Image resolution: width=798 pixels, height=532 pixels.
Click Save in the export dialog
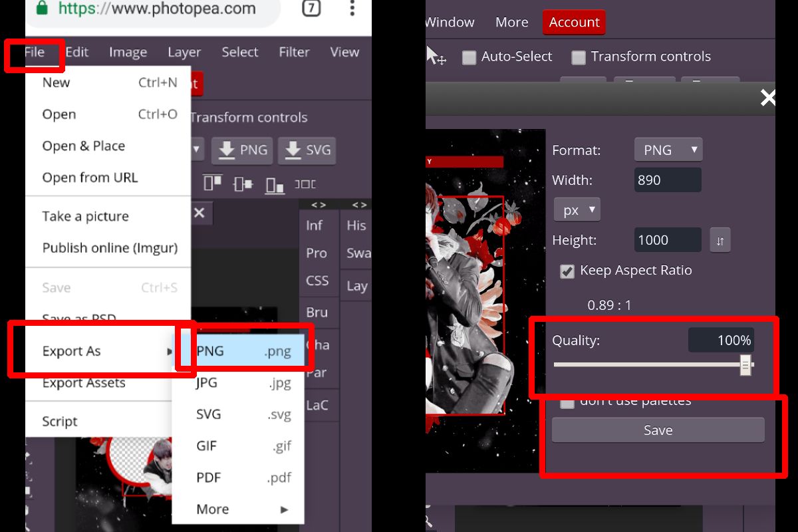tap(658, 430)
